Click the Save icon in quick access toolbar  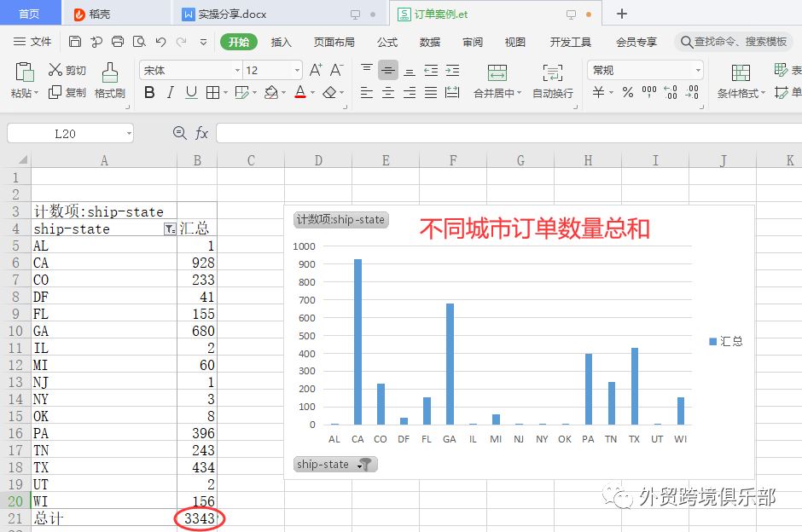(x=75, y=42)
